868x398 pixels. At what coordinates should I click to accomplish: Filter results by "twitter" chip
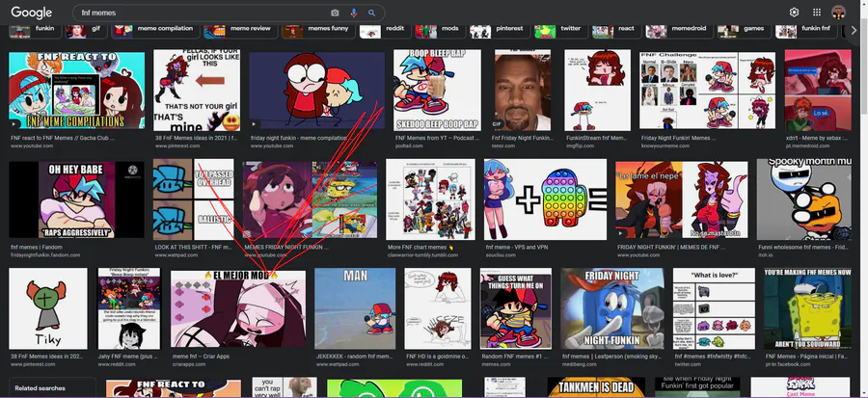click(560, 29)
